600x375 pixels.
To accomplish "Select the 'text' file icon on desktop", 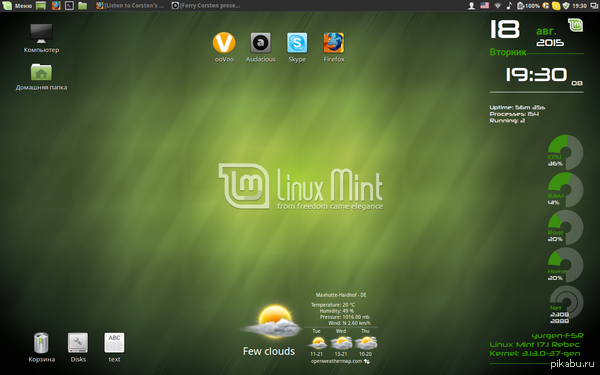I will tap(114, 347).
